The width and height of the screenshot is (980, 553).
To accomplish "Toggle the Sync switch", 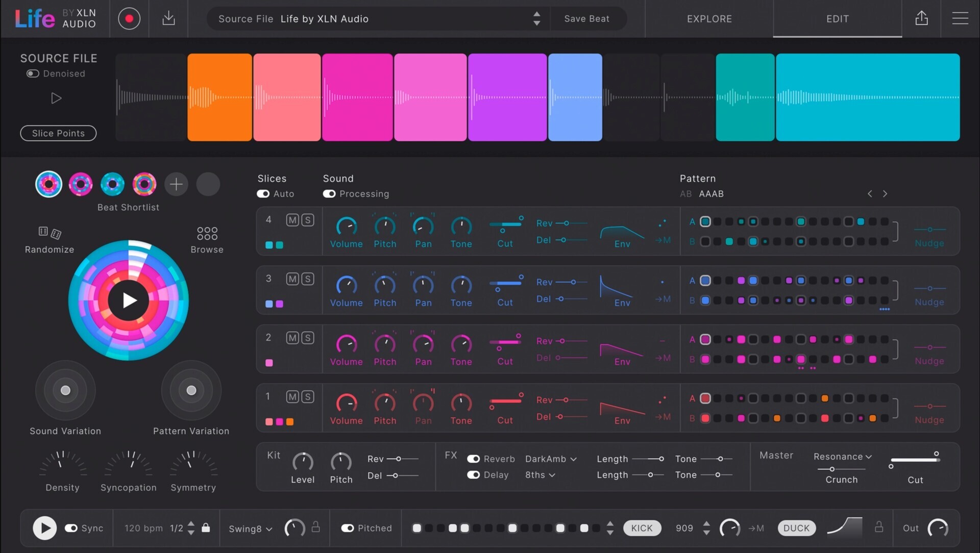I will pos(71,528).
